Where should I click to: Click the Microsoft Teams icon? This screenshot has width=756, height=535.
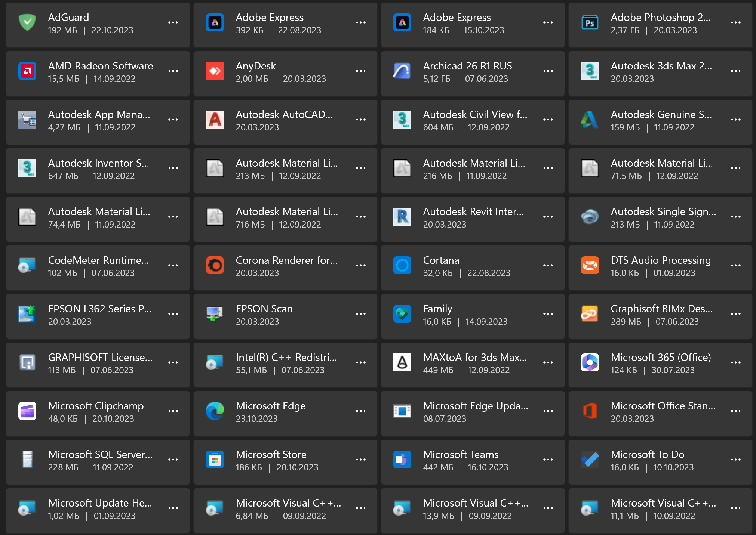tap(402, 460)
